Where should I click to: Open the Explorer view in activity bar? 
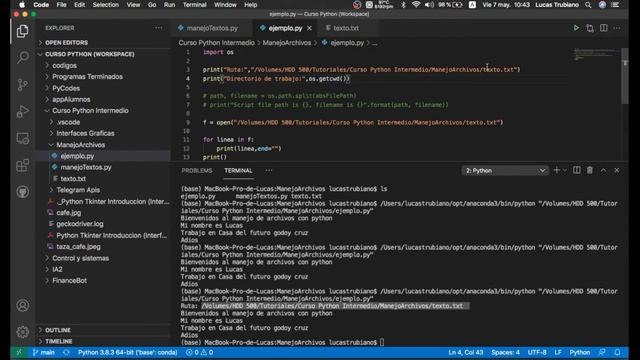click(22, 31)
